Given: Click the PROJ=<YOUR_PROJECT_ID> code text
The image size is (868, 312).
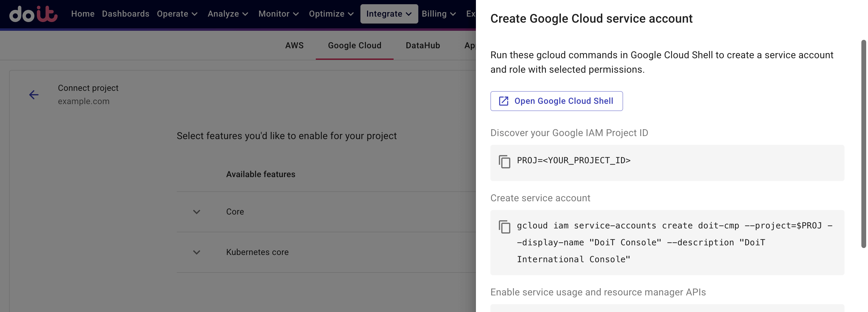Looking at the screenshot, I should (574, 161).
